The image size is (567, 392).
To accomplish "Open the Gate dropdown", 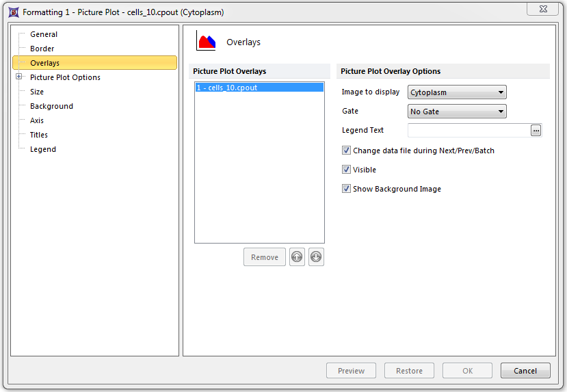I will 457,112.
